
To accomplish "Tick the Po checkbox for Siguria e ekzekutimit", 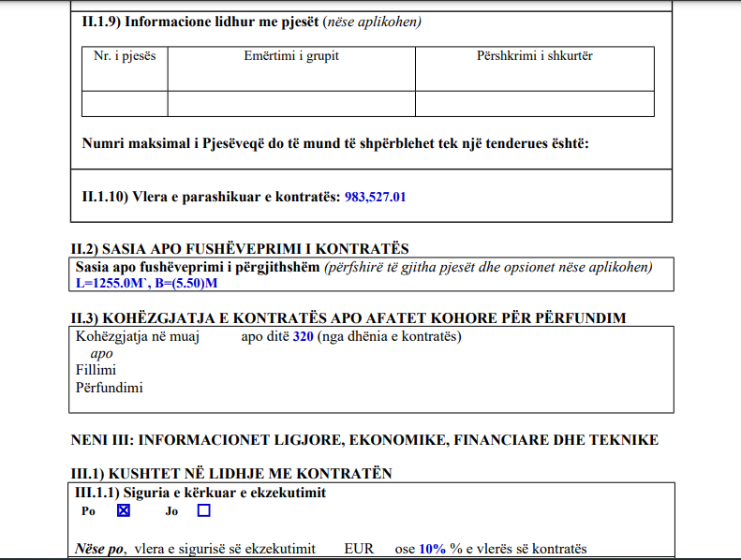I will click(124, 510).
